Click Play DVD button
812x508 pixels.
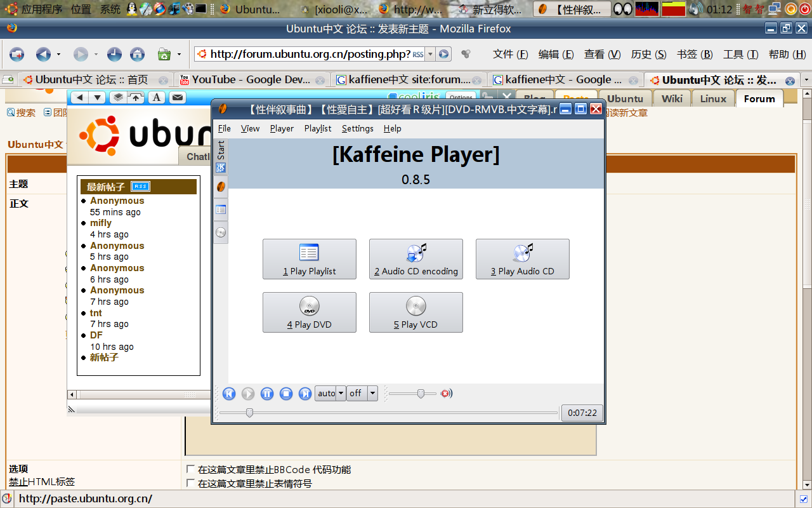[310, 312]
